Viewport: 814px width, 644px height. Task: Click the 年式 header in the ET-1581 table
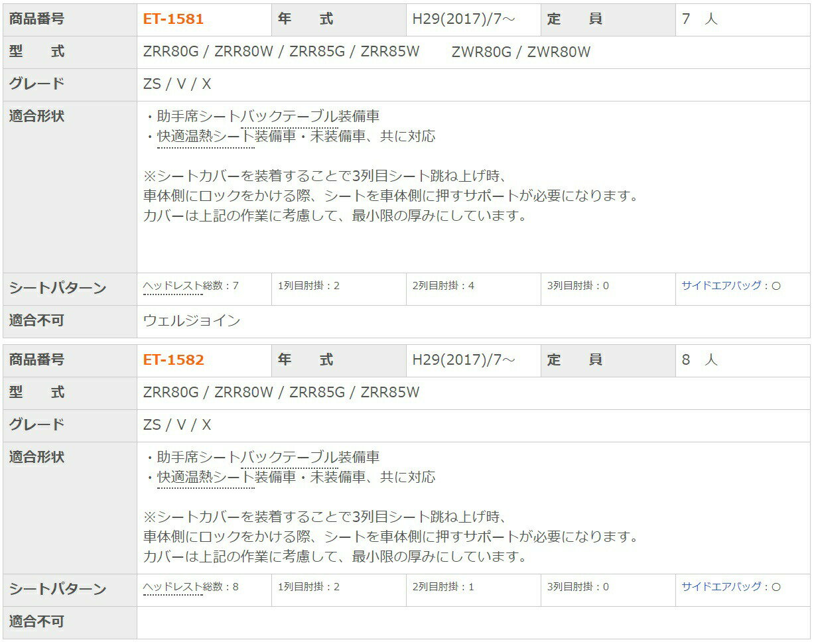[x=305, y=19]
